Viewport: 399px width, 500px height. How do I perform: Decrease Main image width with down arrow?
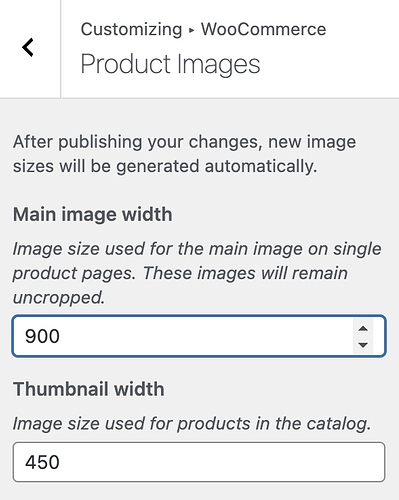click(x=363, y=344)
